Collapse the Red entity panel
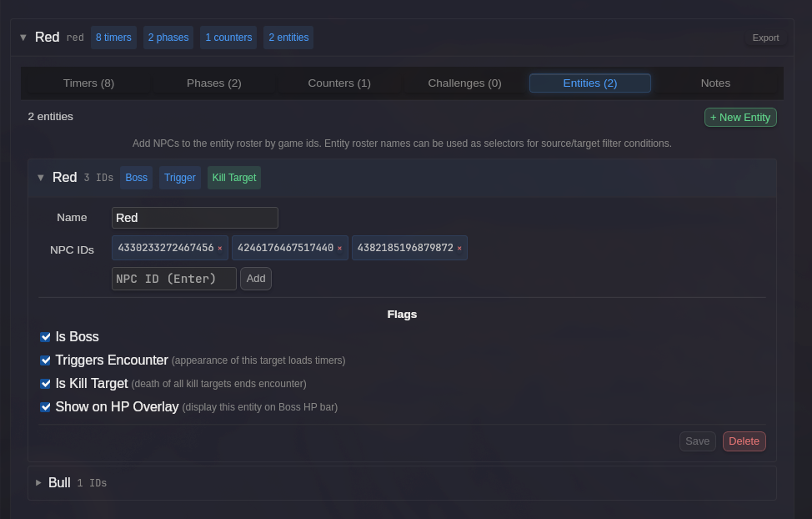The image size is (812, 519). point(41,178)
